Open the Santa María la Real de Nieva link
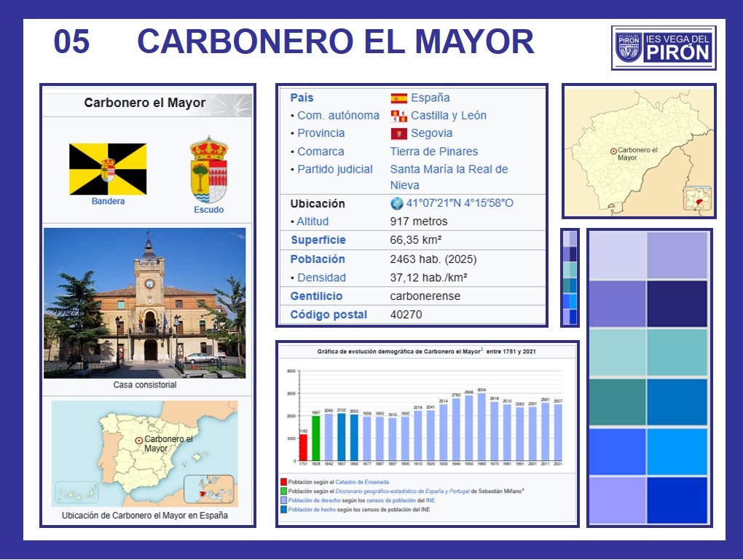The image size is (743, 560). point(449,177)
